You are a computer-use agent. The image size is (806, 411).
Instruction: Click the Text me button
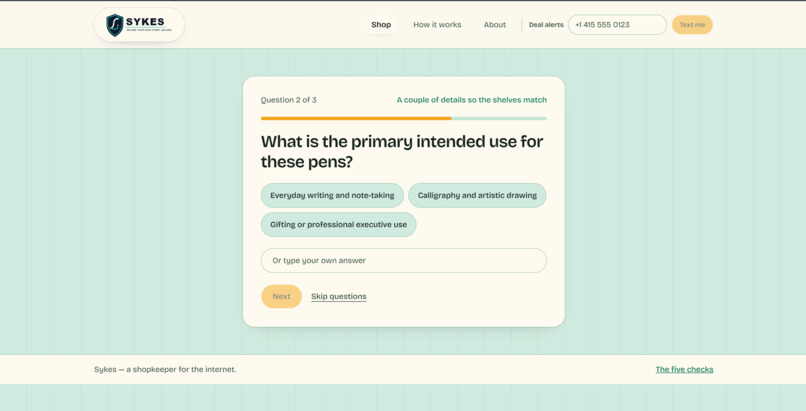(692, 25)
